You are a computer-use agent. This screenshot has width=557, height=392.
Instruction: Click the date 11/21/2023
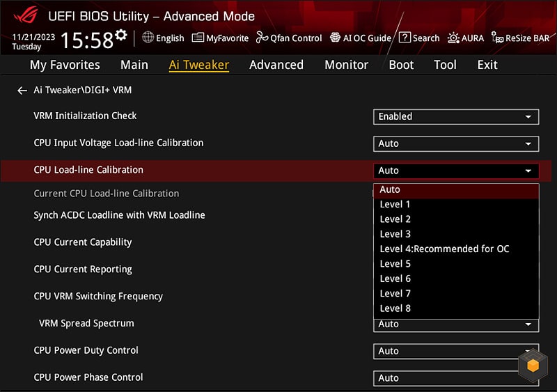click(33, 37)
